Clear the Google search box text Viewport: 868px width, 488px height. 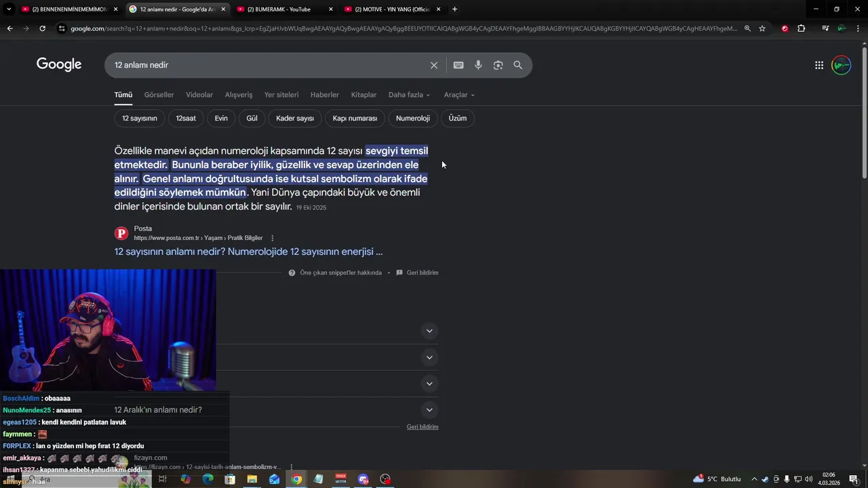[x=434, y=65]
